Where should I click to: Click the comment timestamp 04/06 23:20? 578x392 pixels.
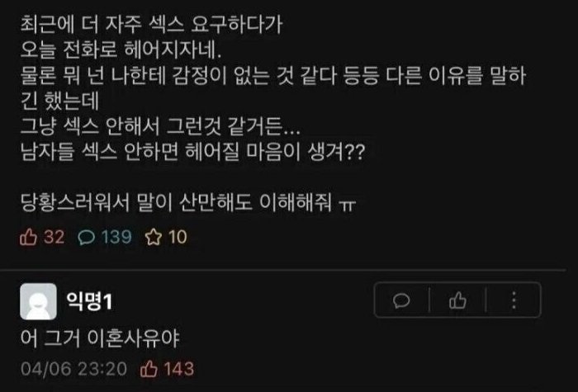(x=75, y=366)
